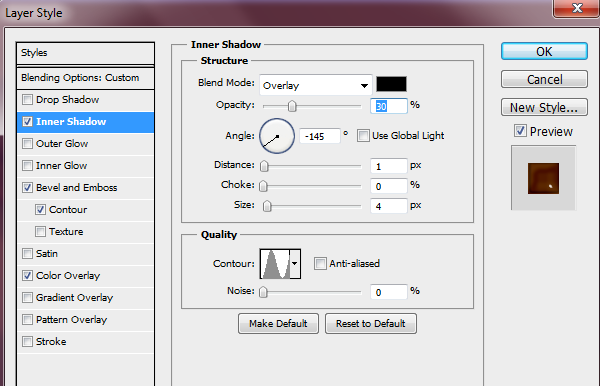The image size is (600, 386).
Task: Open the Contour picker arrow
Action: point(295,264)
